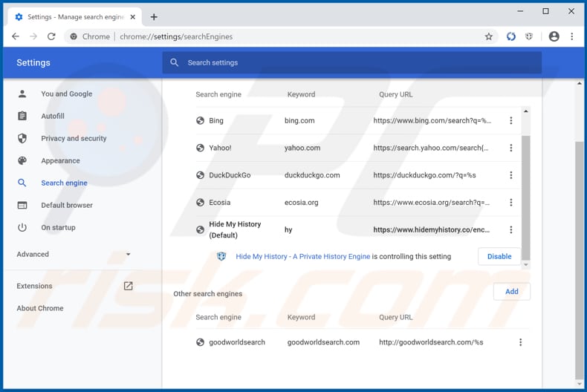Click the Yahoo! globe icon
The image size is (587, 392).
click(x=201, y=148)
